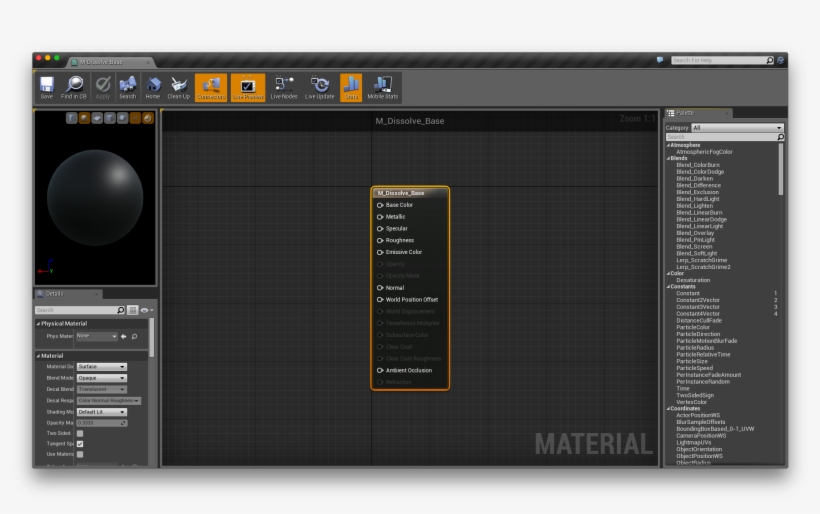Select plane preview shape in viewport
The height and width of the screenshot is (514, 820).
coord(97,118)
